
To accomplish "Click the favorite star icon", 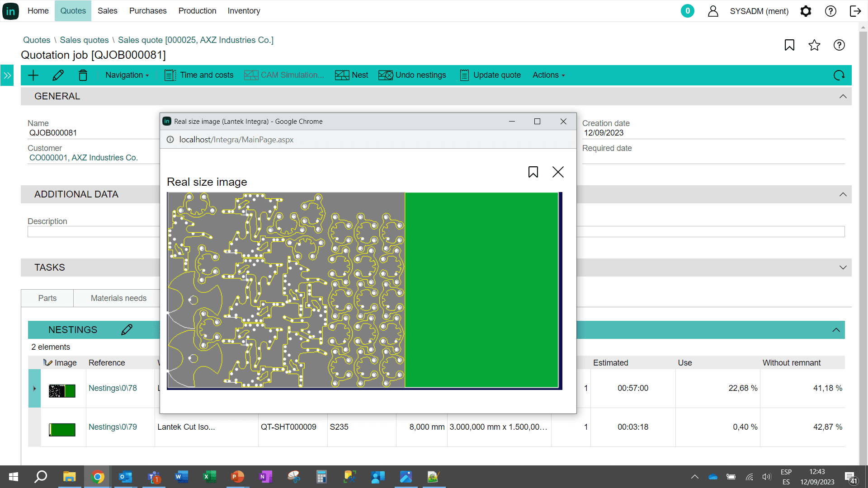I will coord(814,45).
